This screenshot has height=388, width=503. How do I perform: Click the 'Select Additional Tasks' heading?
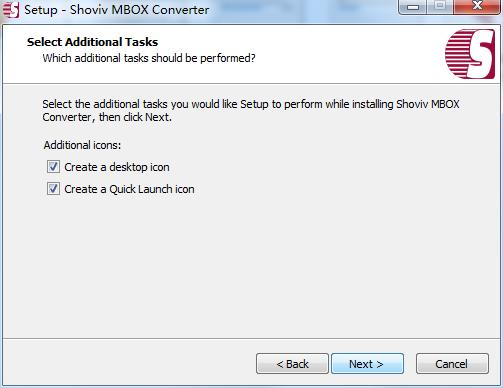coord(92,42)
